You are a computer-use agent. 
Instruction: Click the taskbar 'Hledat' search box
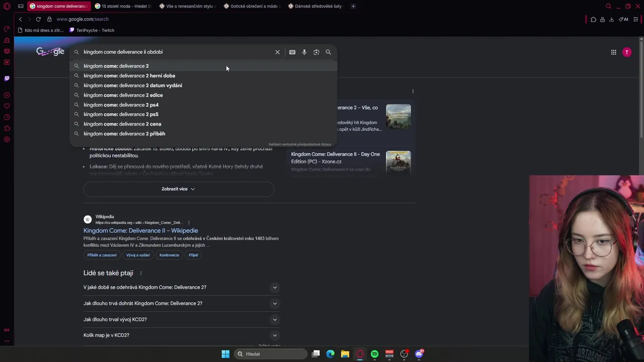[x=271, y=354]
